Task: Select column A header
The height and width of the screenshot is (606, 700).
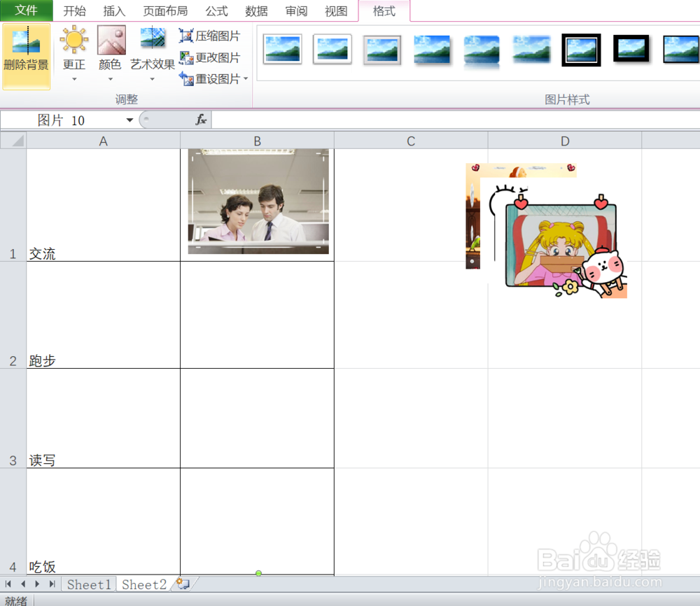Action: 103,141
